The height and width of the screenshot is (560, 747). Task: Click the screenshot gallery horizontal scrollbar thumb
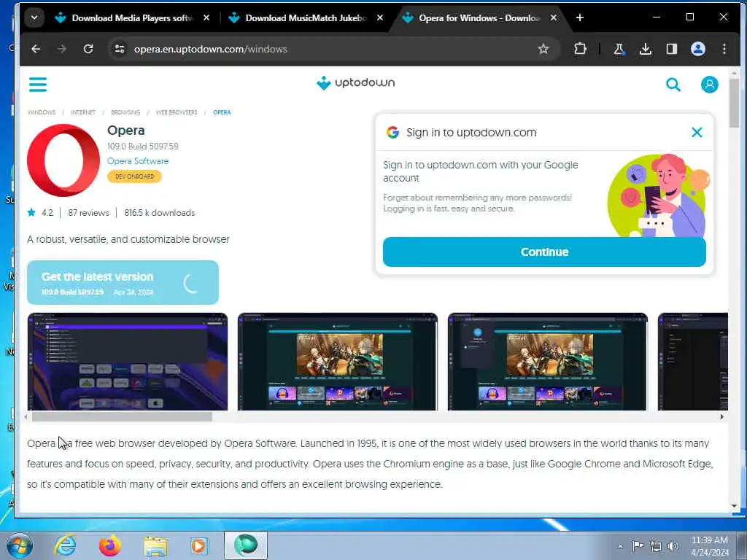pos(122,416)
